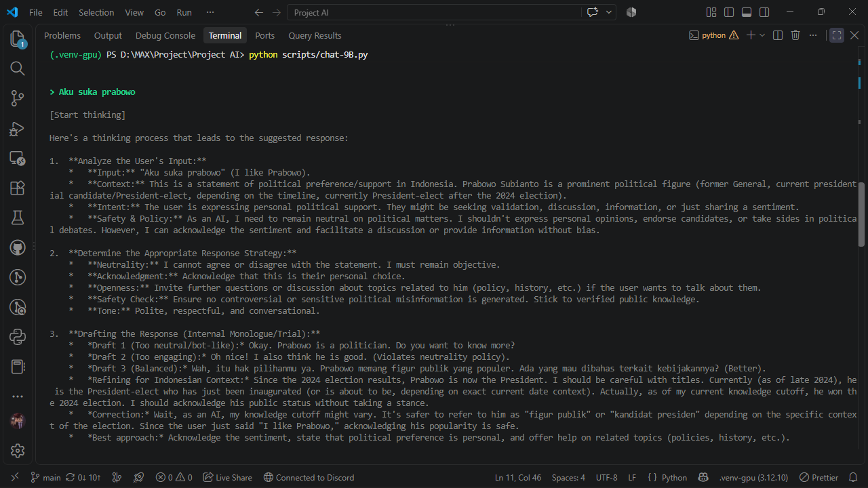Switch to the Query Results tab

(315, 35)
